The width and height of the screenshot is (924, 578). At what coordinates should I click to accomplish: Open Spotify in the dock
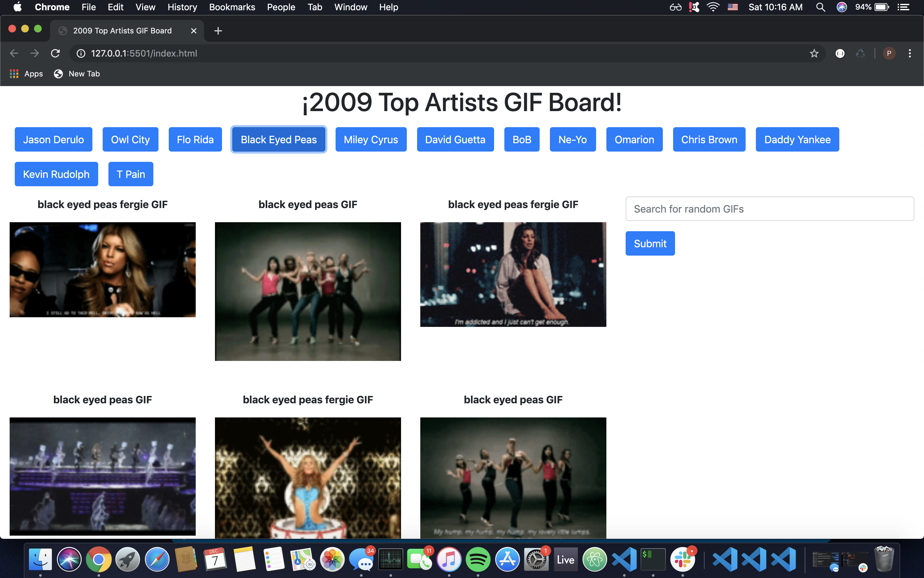tap(478, 560)
